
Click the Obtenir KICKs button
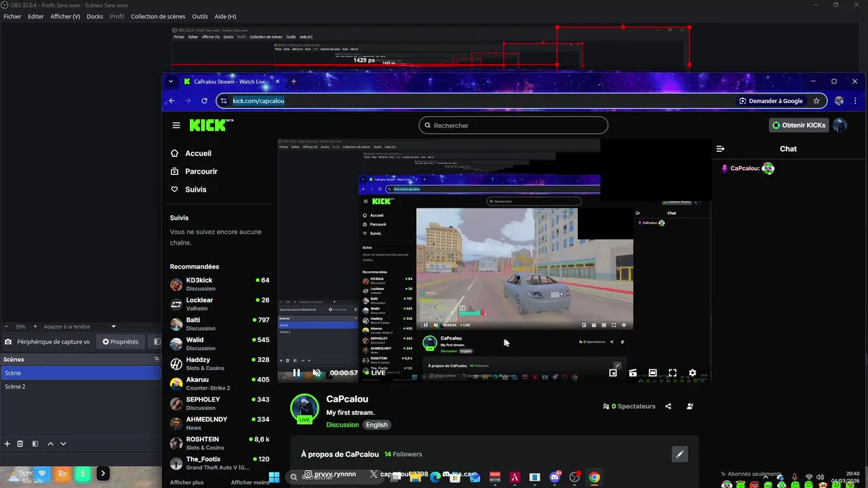pyautogui.click(x=799, y=125)
